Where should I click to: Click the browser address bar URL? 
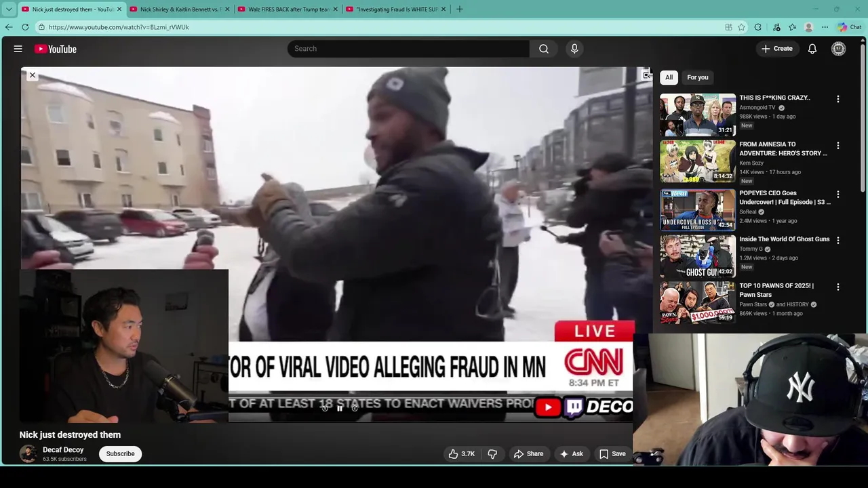pos(119,27)
